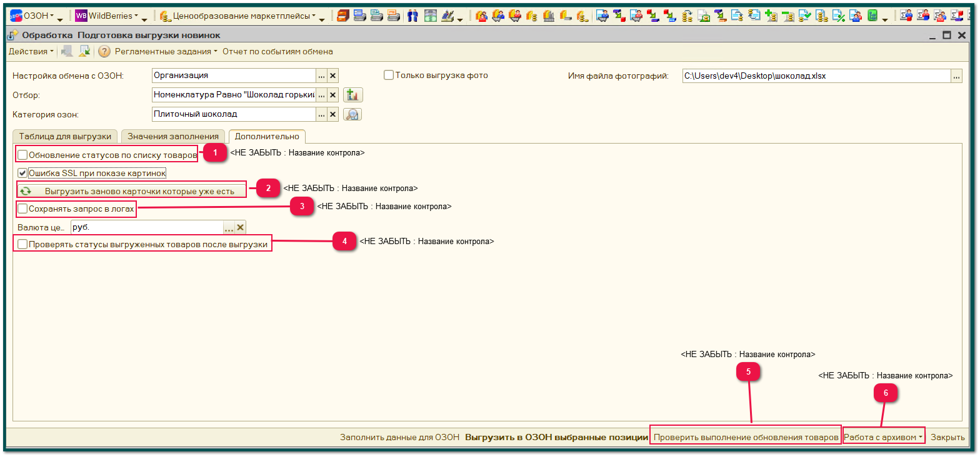
Task: Switch to Таблица для выгрузки tab
Action: (65, 136)
